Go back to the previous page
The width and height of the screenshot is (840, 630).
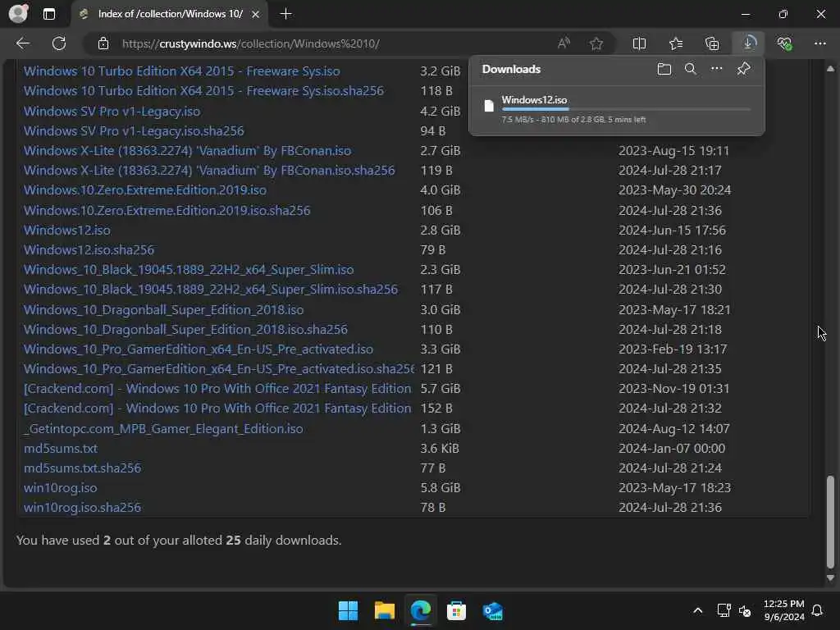[x=22, y=43]
